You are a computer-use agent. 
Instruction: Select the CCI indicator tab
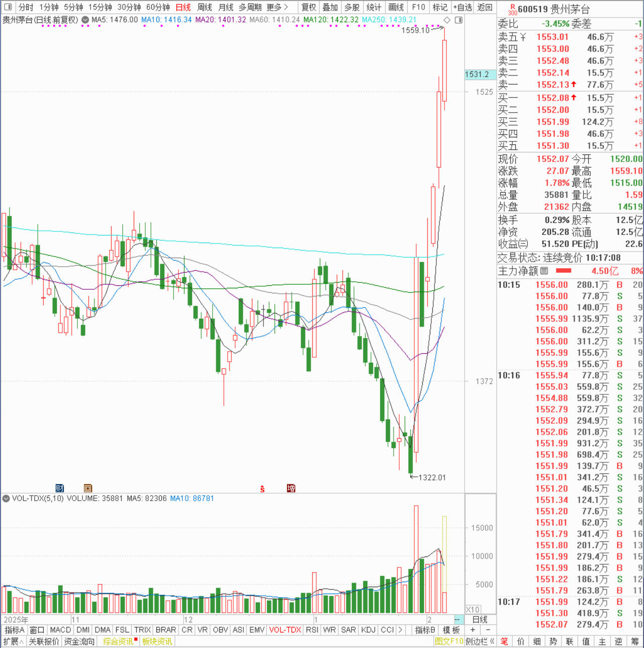[388, 630]
